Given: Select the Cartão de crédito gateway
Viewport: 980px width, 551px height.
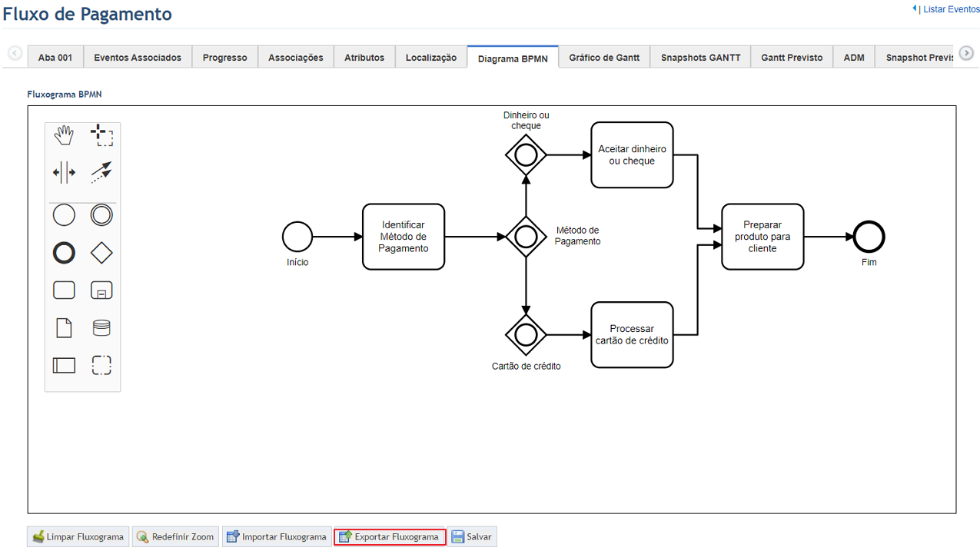Looking at the screenshot, I should tap(526, 335).
